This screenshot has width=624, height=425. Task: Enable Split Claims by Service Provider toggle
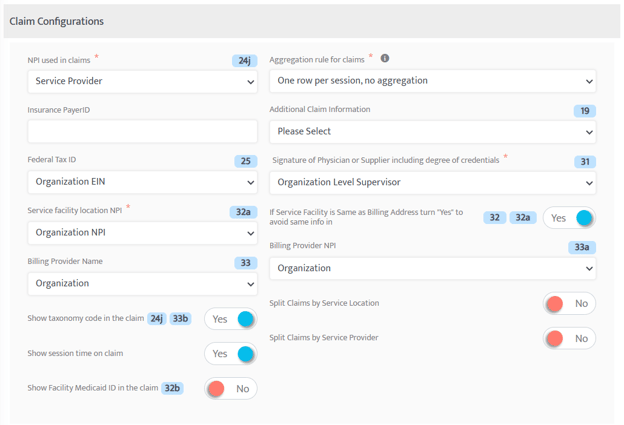(x=569, y=338)
